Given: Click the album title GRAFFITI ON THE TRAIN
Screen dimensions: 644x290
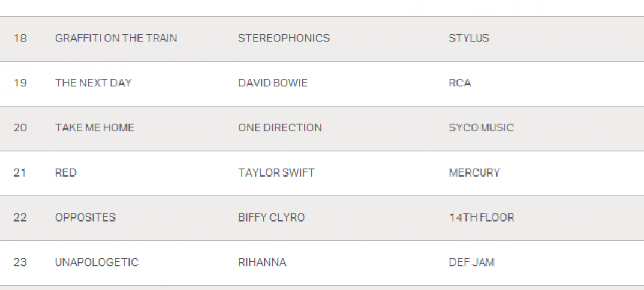Looking at the screenshot, I should pos(116,38).
